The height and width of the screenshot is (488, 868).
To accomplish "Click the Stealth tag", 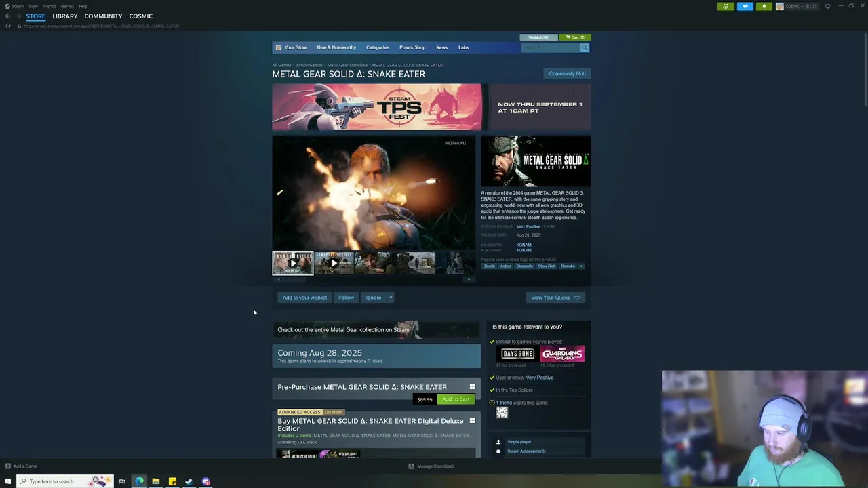I will (489, 266).
